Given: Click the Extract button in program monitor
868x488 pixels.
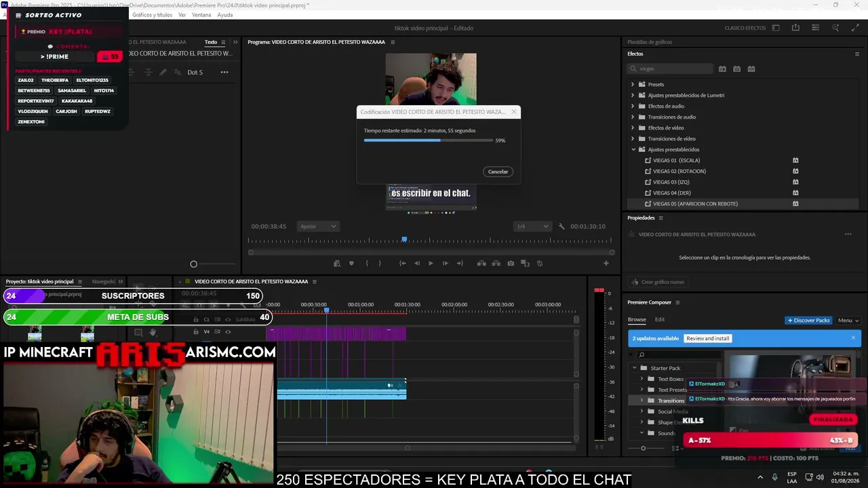Looking at the screenshot, I should (x=496, y=264).
